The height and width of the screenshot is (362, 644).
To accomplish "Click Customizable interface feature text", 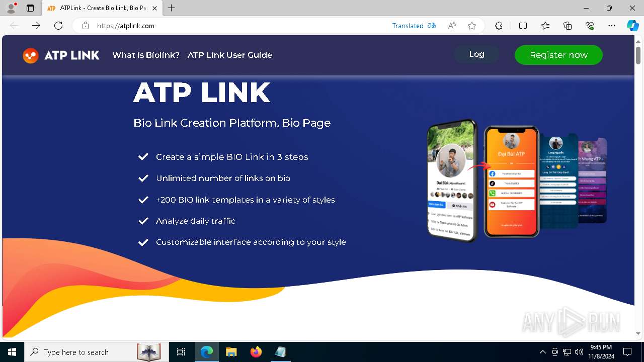I will coord(251,242).
